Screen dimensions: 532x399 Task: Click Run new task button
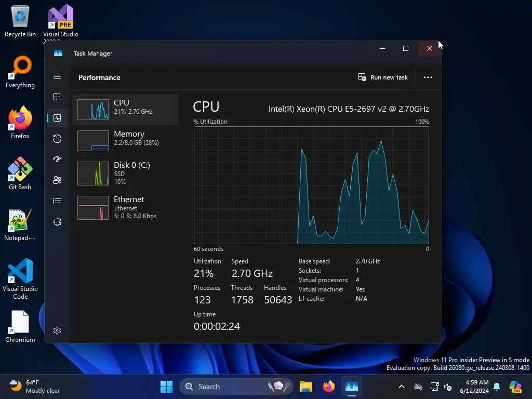(383, 77)
